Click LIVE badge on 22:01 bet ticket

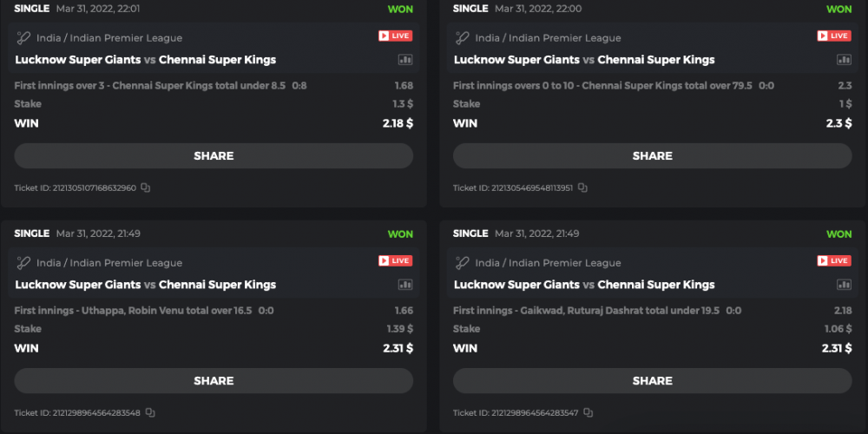pos(395,36)
